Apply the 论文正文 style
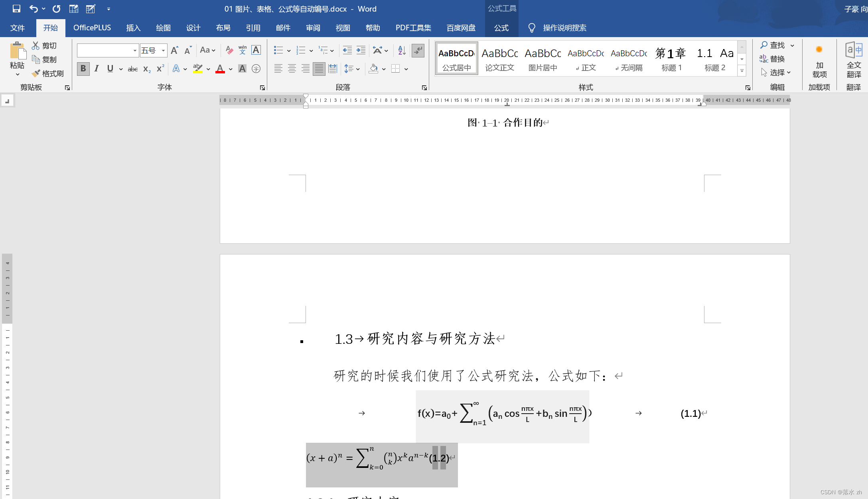This screenshot has height=499, width=868. click(x=500, y=59)
